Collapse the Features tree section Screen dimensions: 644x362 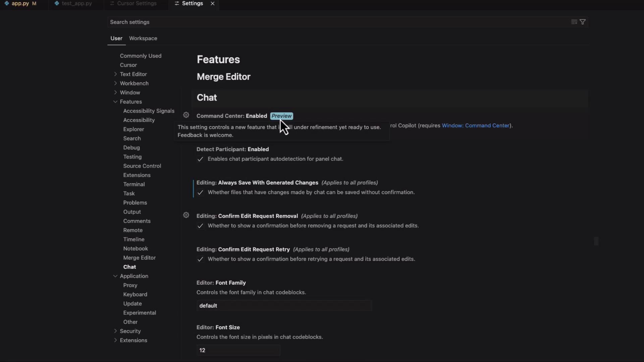[115, 102]
